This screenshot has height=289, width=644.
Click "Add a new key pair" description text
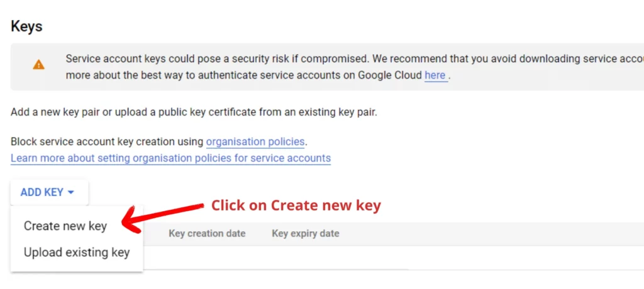[63, 112]
